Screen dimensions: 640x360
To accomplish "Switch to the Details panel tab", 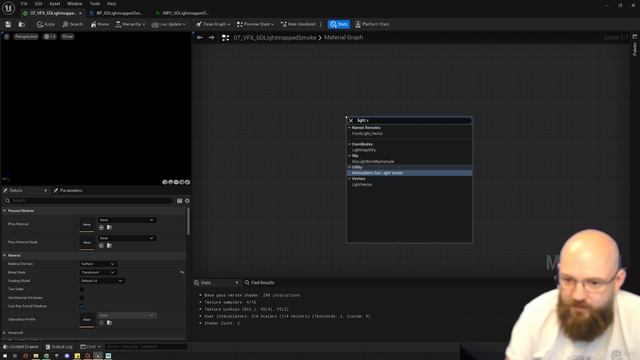I will 16,191.
